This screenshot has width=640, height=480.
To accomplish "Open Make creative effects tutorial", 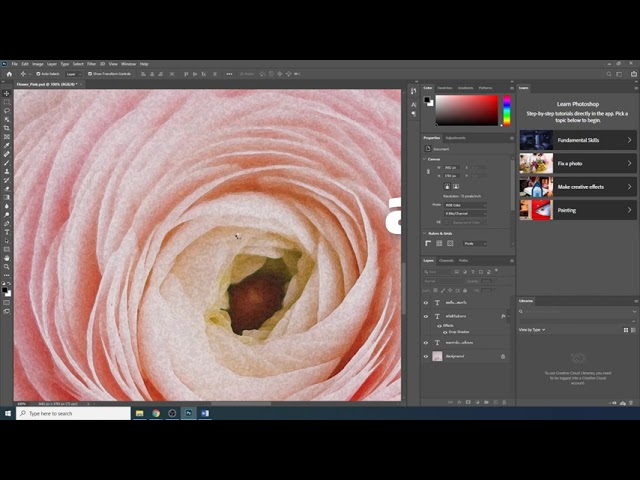I will (578, 187).
